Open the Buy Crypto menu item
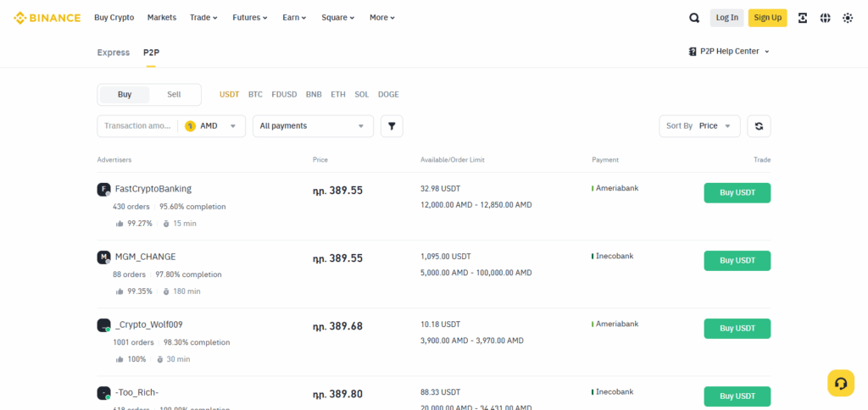This screenshot has height=410, width=868. pos(114,18)
